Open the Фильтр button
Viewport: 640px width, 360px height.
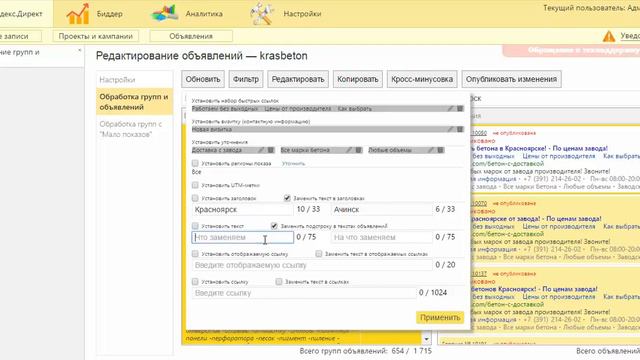pos(246,79)
